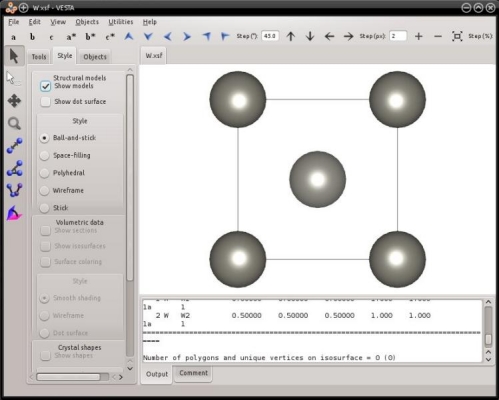The image size is (499, 400).
Task: Select the Interfacial angle tool
Action: click(14, 213)
